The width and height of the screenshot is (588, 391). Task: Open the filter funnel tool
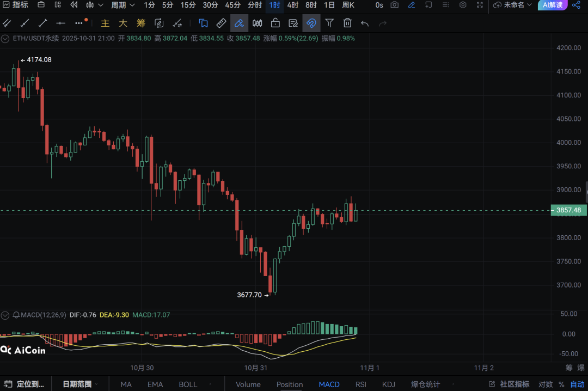click(329, 23)
